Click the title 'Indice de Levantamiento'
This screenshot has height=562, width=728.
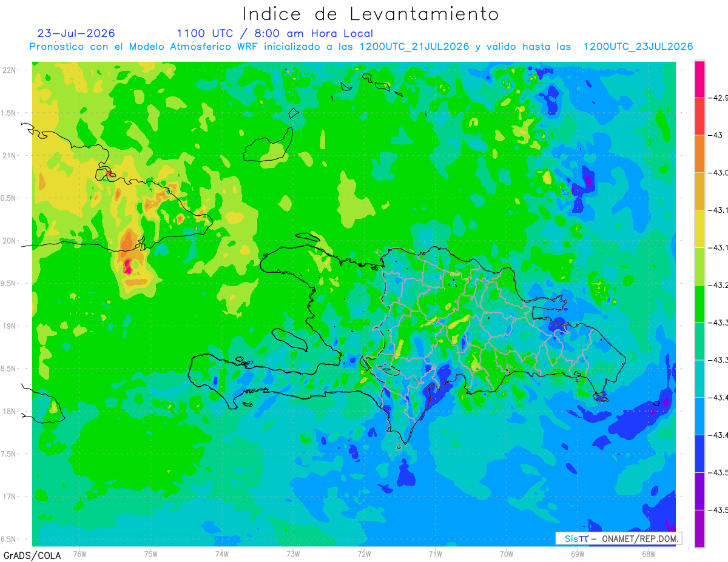coord(371,14)
